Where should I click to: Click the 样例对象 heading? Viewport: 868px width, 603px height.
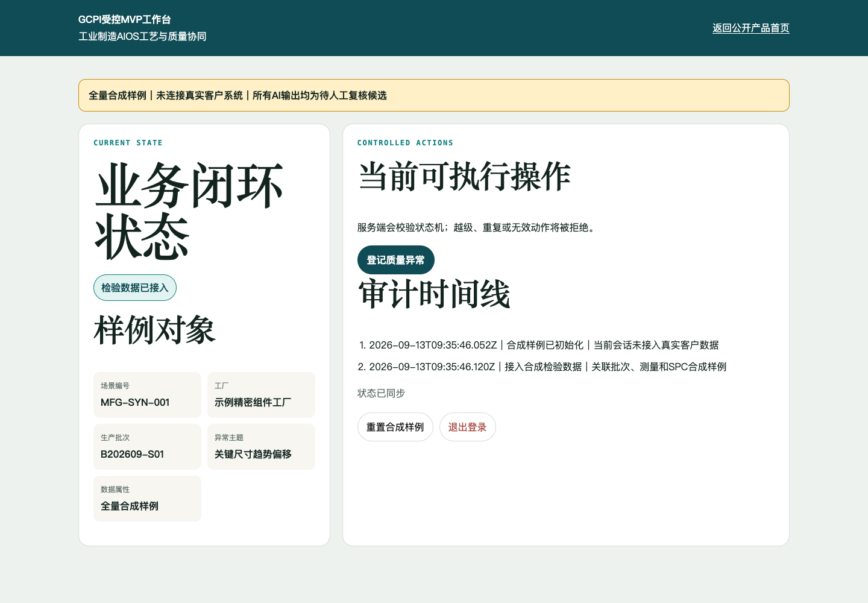pyautogui.click(x=154, y=330)
